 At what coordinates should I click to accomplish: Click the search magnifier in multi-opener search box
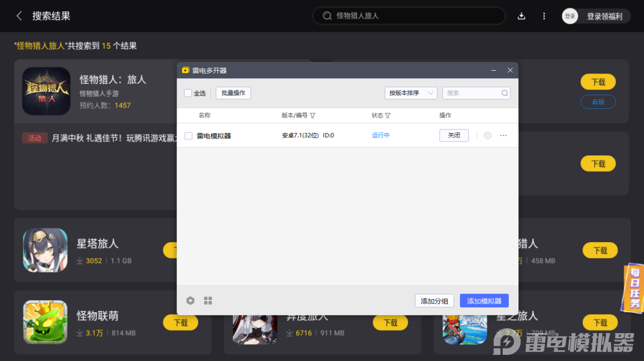[505, 93]
